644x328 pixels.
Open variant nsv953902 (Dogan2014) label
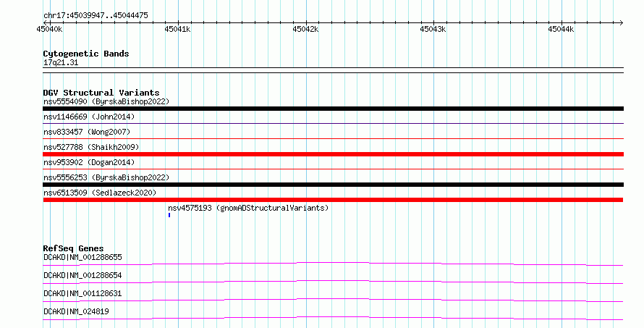coord(89,162)
